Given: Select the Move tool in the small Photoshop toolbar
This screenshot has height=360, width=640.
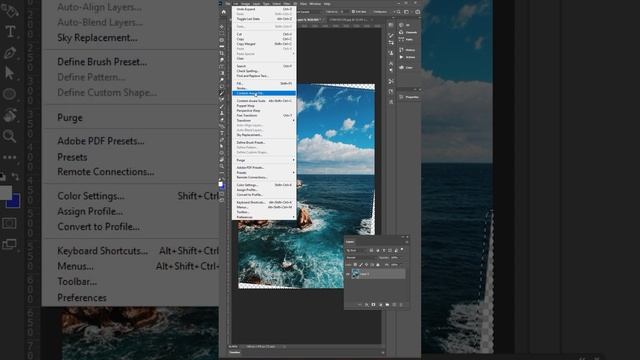Looking at the screenshot, I should [x=222, y=27].
